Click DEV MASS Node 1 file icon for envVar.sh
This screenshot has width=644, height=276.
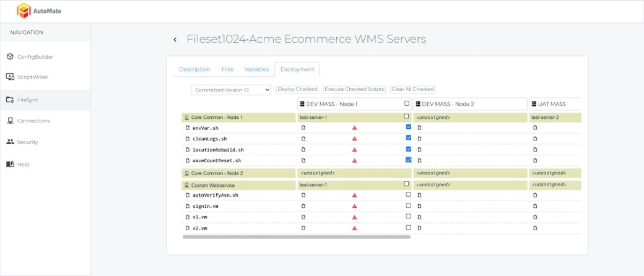coord(303,127)
